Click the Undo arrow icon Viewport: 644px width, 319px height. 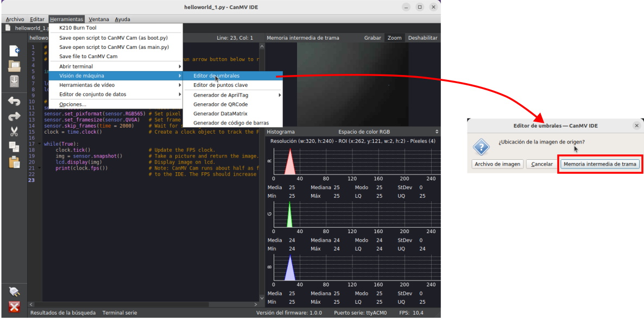tap(14, 101)
